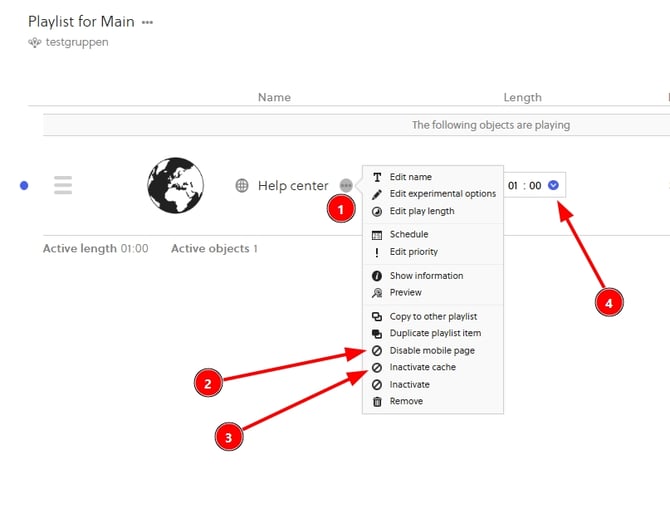Viewport: 670px width, 518px height.
Task: Expand the play length dropdown arrow
Action: tap(553, 185)
